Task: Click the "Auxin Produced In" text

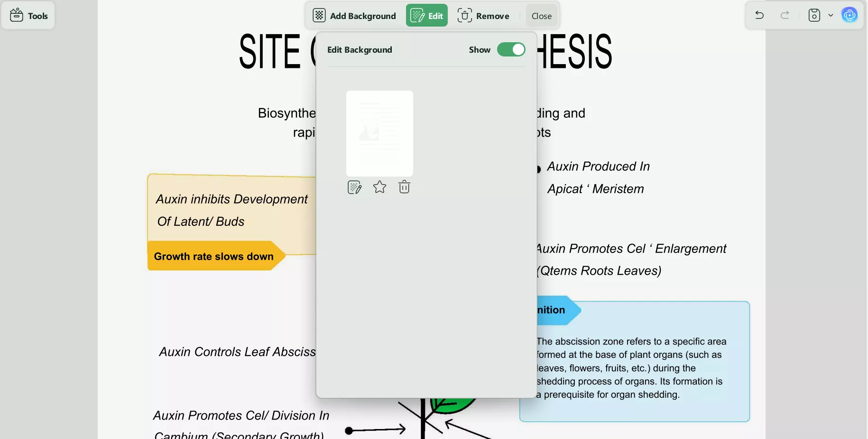Action: 598,167
